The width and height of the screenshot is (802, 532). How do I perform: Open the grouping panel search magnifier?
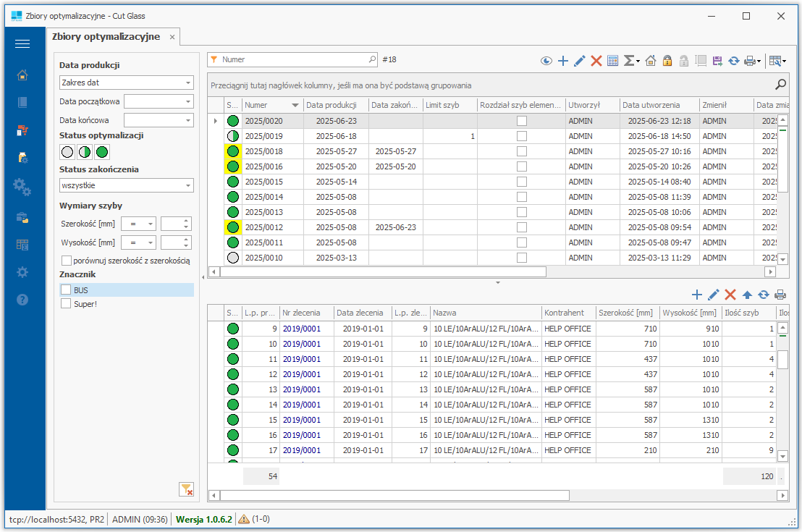tap(780, 85)
